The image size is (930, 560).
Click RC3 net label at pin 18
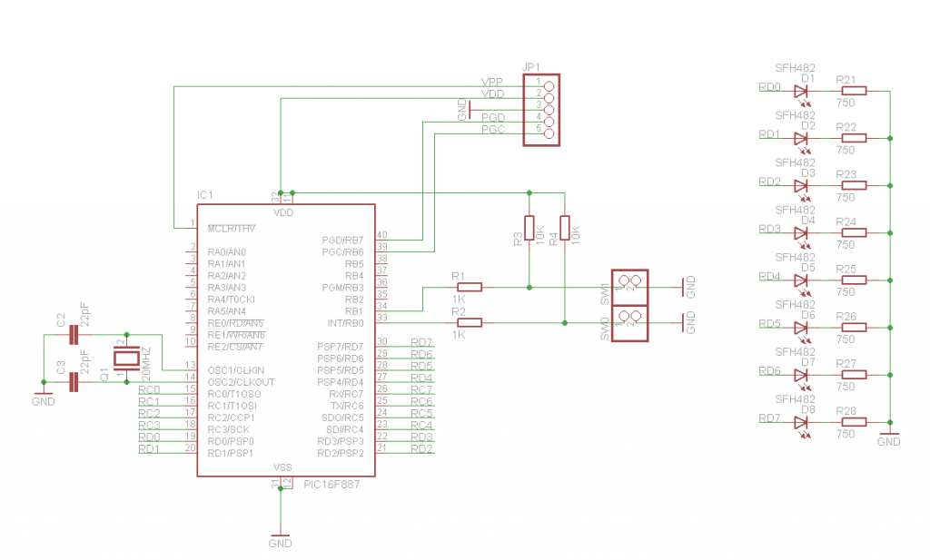click(x=150, y=426)
